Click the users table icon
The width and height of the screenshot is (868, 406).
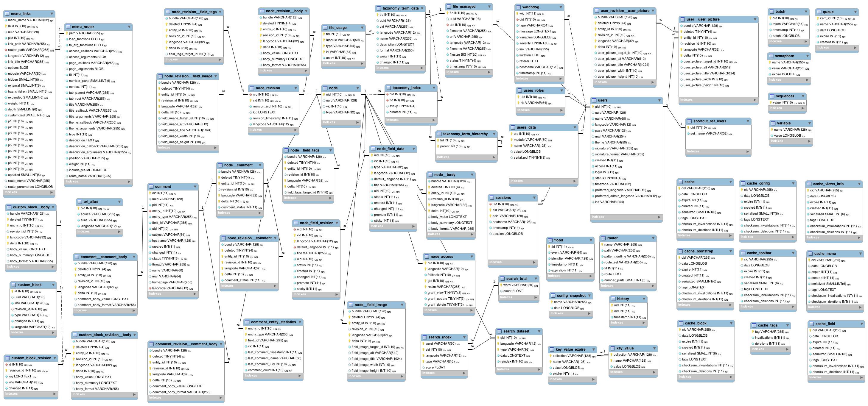point(593,100)
